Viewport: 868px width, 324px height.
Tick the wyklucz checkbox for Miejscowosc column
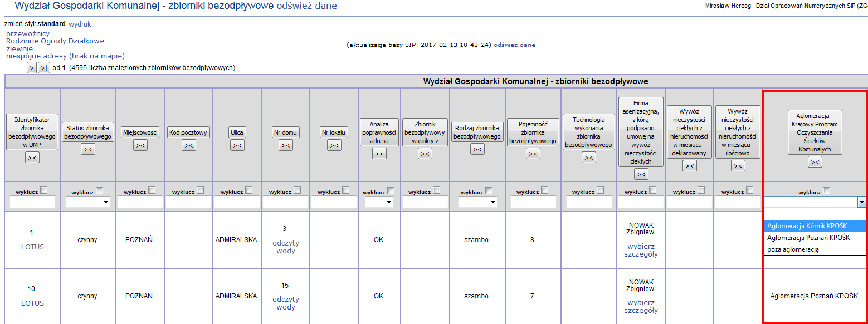(x=153, y=190)
